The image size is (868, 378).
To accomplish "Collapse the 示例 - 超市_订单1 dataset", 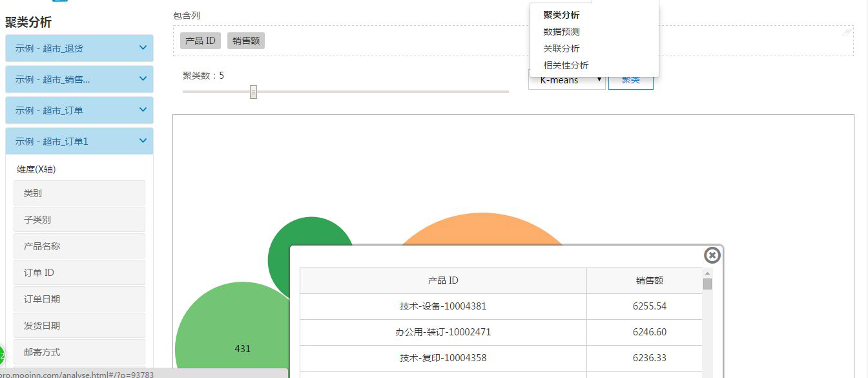I will (79, 141).
